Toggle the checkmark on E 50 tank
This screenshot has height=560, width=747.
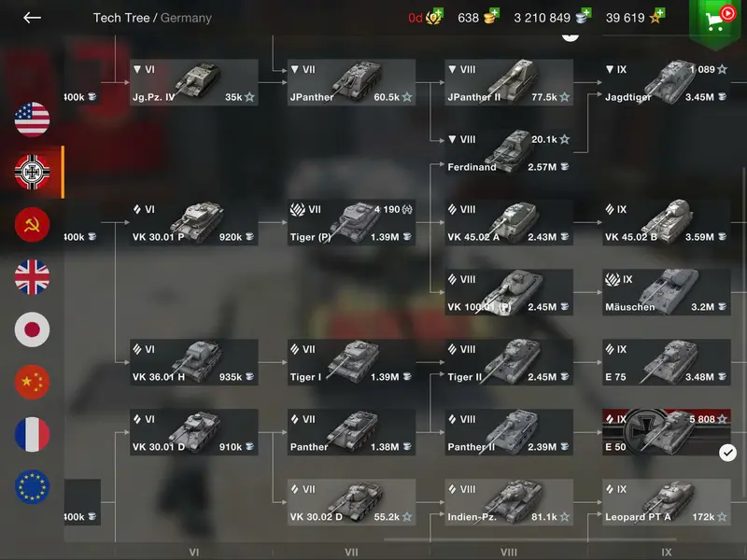coord(727,453)
